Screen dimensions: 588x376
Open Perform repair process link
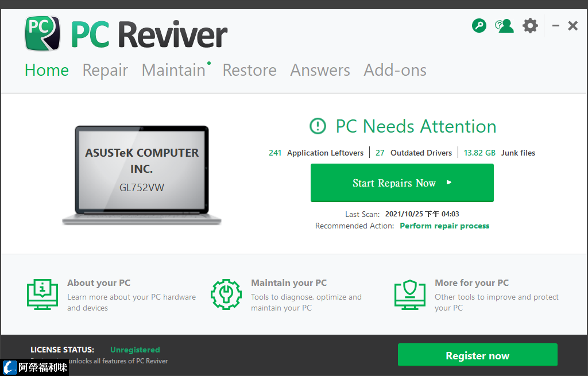(444, 226)
